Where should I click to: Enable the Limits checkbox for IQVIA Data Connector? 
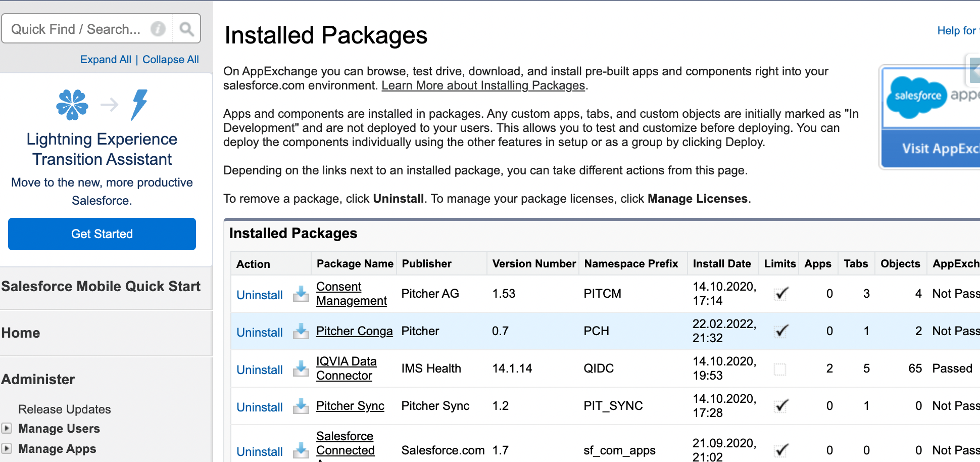tap(779, 368)
